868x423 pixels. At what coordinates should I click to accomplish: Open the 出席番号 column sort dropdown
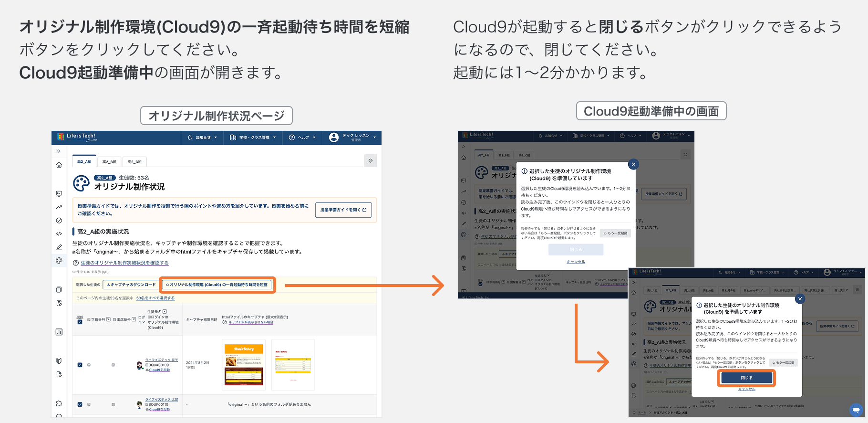click(x=134, y=319)
